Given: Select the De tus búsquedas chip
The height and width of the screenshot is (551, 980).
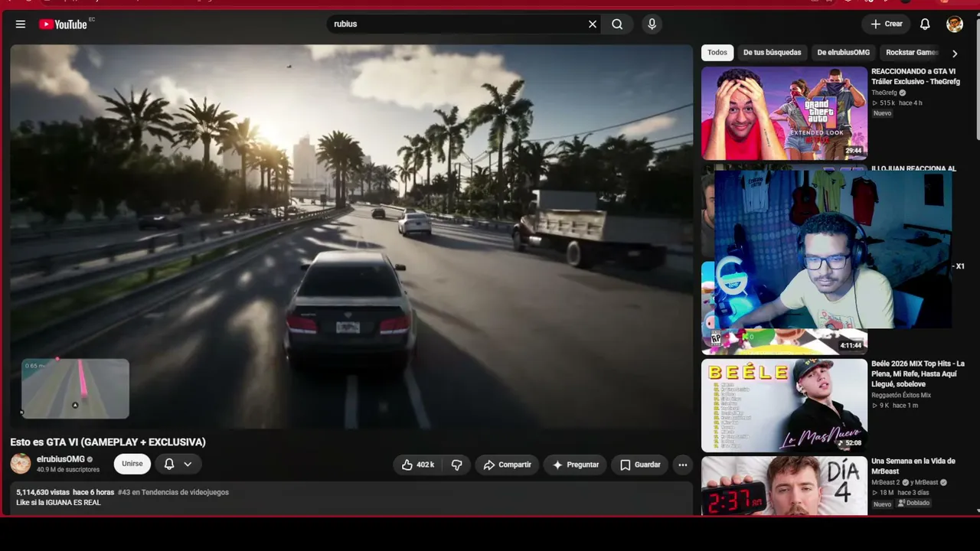Looking at the screenshot, I should [x=772, y=53].
